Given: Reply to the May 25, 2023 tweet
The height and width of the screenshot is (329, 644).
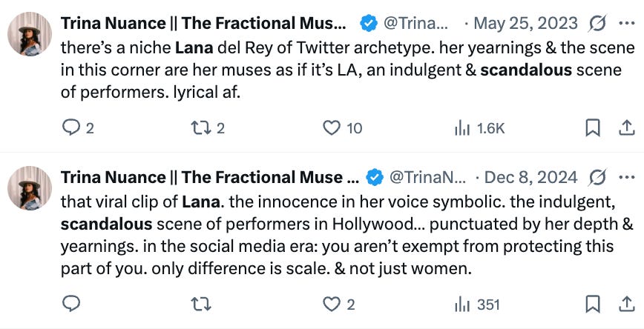Looking at the screenshot, I should click(x=72, y=128).
